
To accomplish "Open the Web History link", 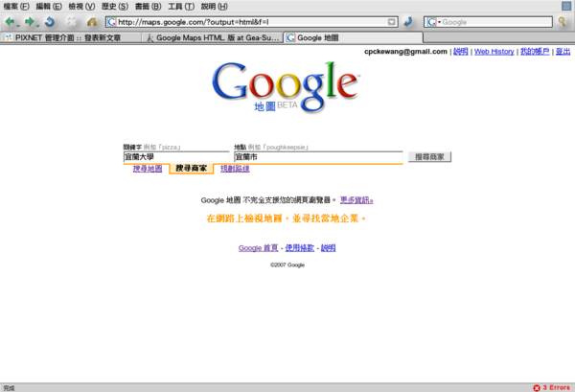I will 494,52.
